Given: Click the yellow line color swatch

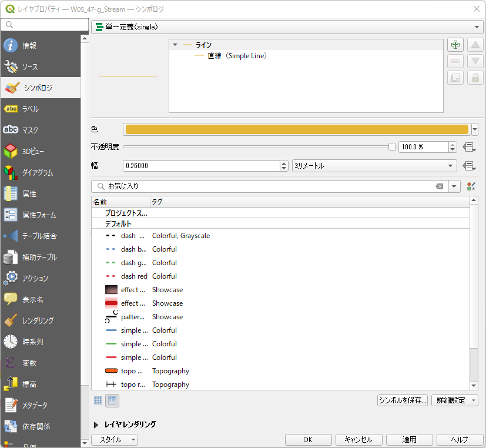Looking at the screenshot, I should pyautogui.click(x=297, y=129).
